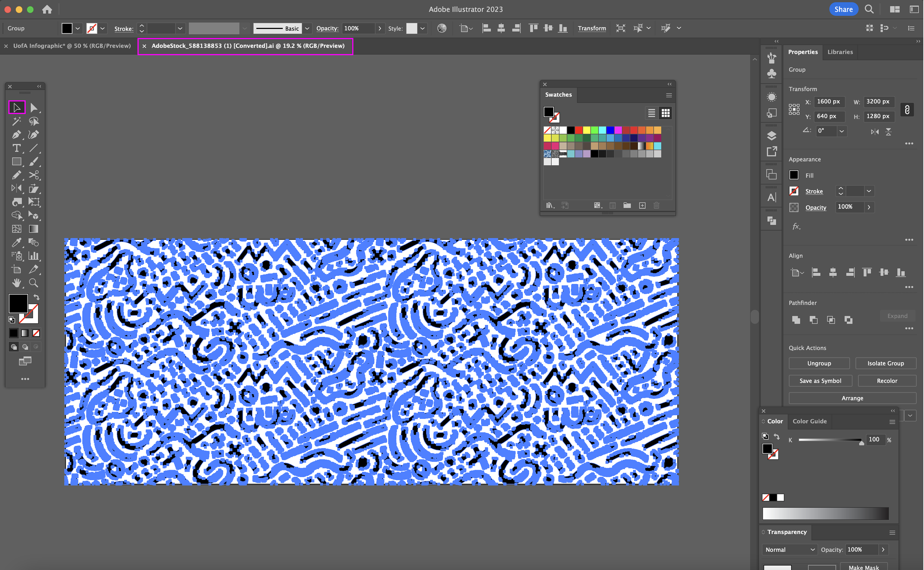Switch to the UofA Infographic tab
The width and height of the screenshot is (924, 570).
[72, 46]
